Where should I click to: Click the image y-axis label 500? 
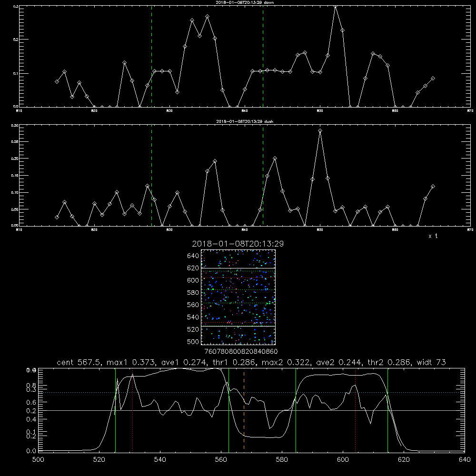pyautogui.click(x=193, y=341)
